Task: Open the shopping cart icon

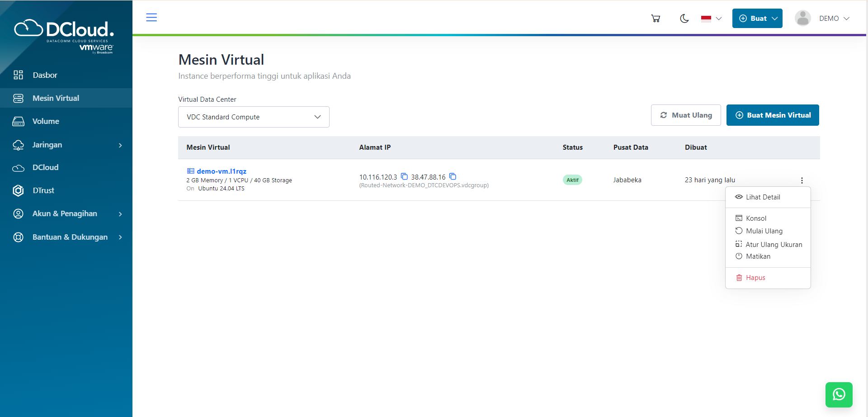Action: 656,19
